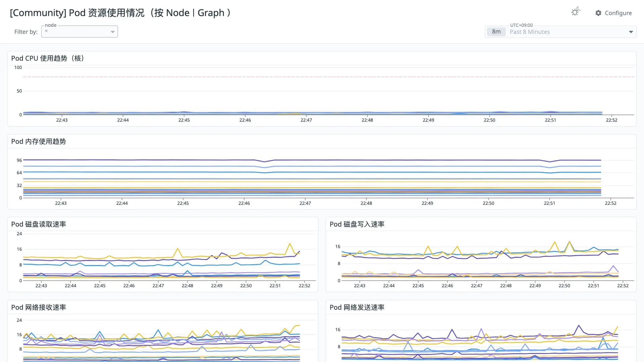Click the 22:48 tick in disk write chart
Viewport: 644px width, 362px height.
(506, 286)
